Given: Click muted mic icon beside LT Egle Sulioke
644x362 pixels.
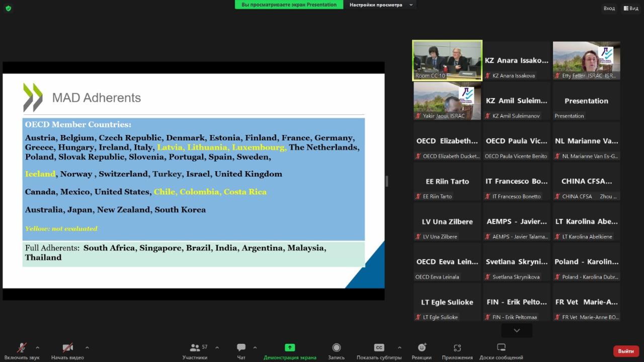Looking at the screenshot, I should click(x=418, y=317).
